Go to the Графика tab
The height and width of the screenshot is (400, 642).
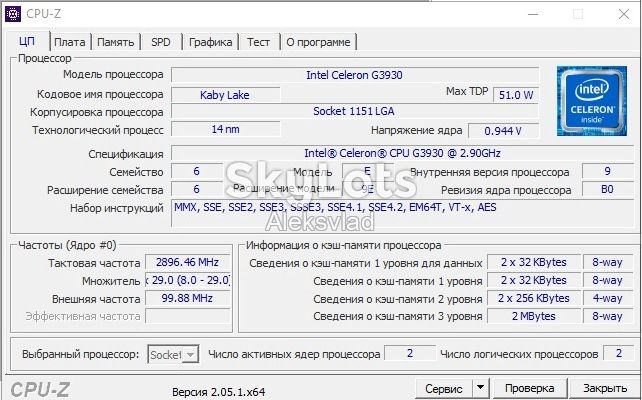tap(210, 42)
